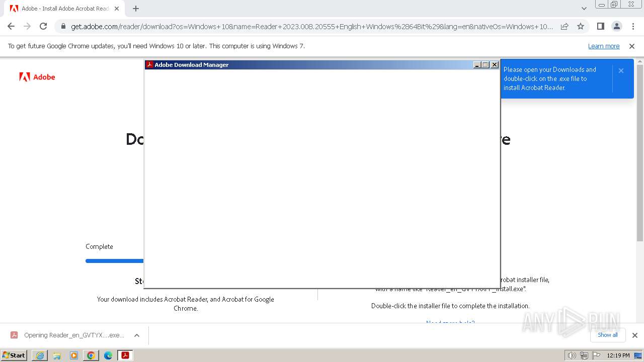644x362 pixels.
Task: Click Show all downloads button
Action: pos(607,335)
